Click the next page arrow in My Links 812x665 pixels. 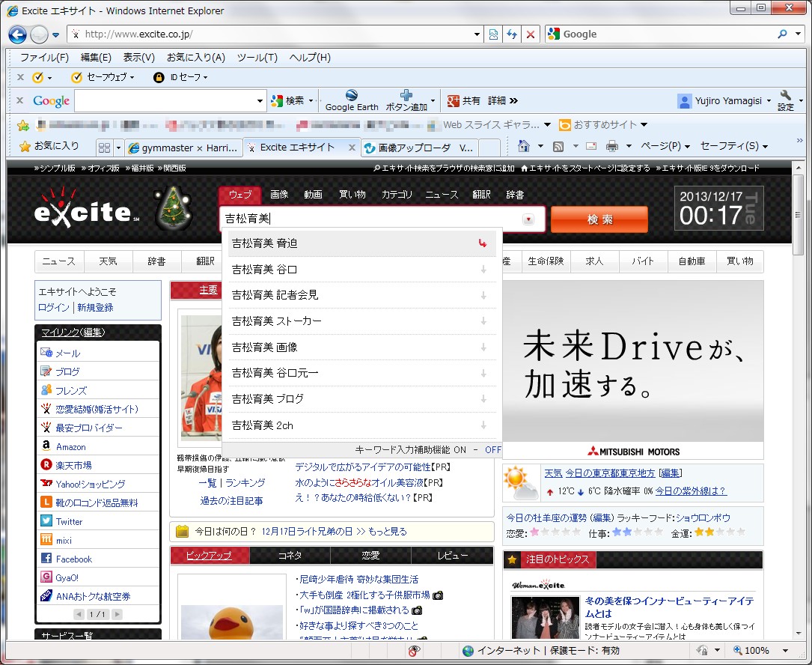coord(117,614)
